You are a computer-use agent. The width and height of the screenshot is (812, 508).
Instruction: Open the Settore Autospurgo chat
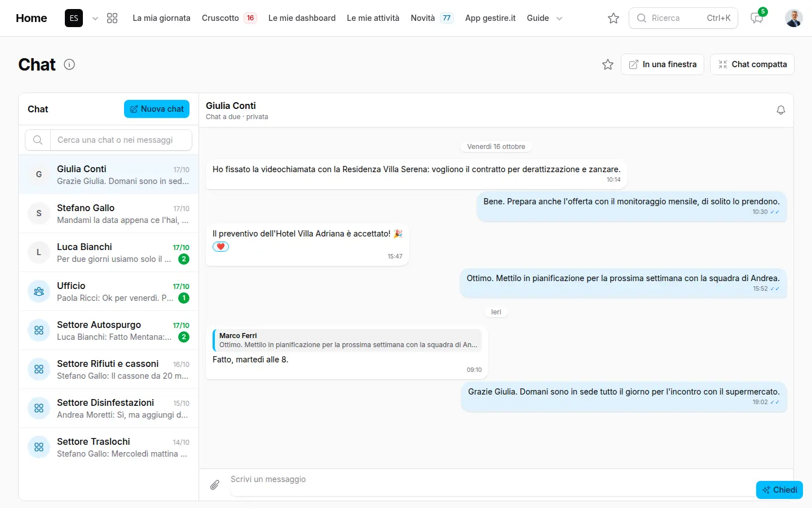point(109,330)
